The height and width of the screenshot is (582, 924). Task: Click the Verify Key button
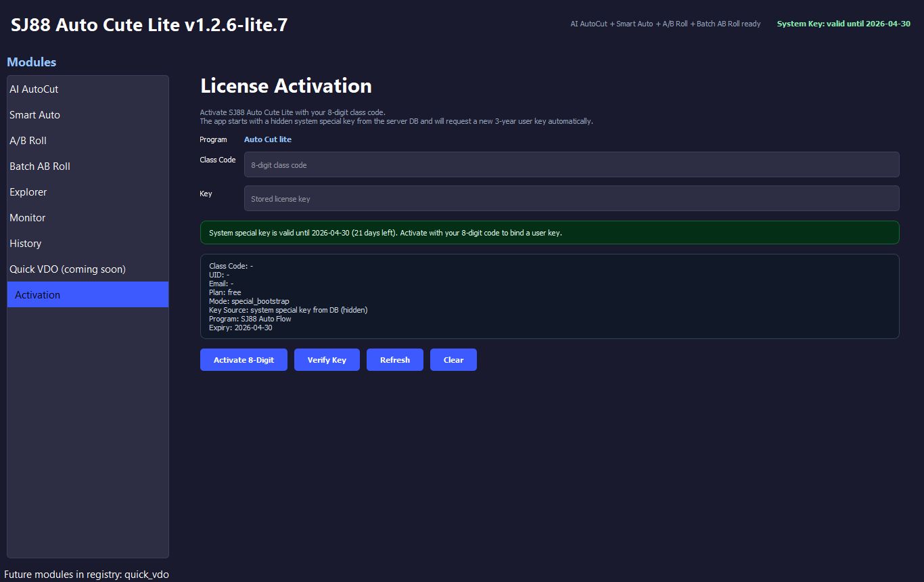pos(327,359)
